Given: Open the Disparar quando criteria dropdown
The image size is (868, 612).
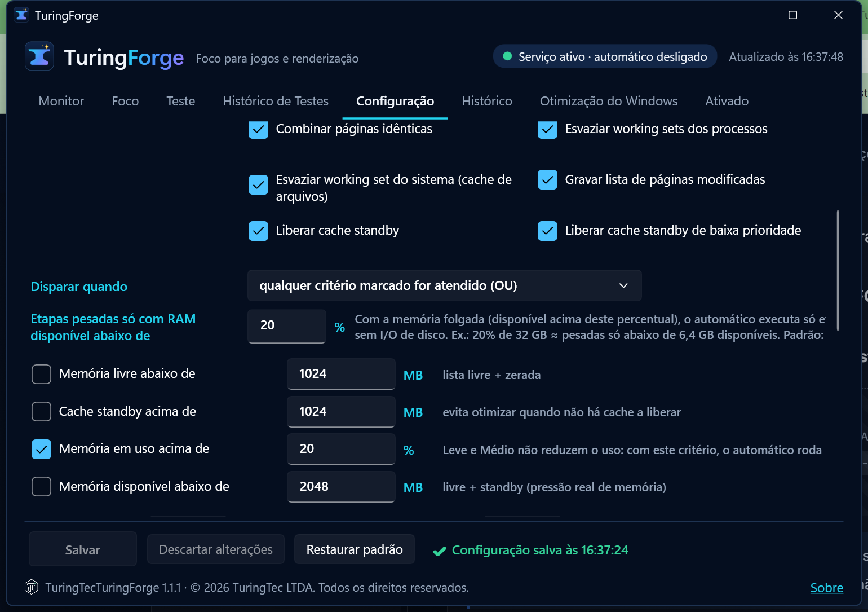Looking at the screenshot, I should 444,285.
